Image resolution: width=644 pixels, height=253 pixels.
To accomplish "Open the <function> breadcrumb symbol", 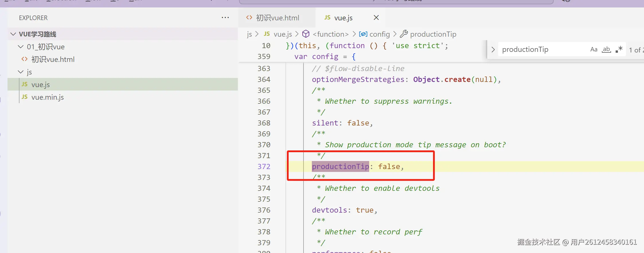I will click(x=326, y=34).
